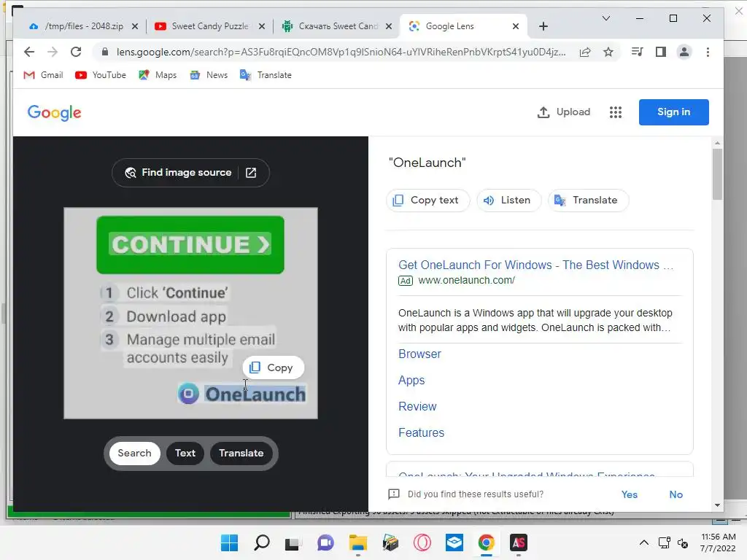Click the Copy text chip
The width and height of the screenshot is (747, 560).
pos(427,201)
